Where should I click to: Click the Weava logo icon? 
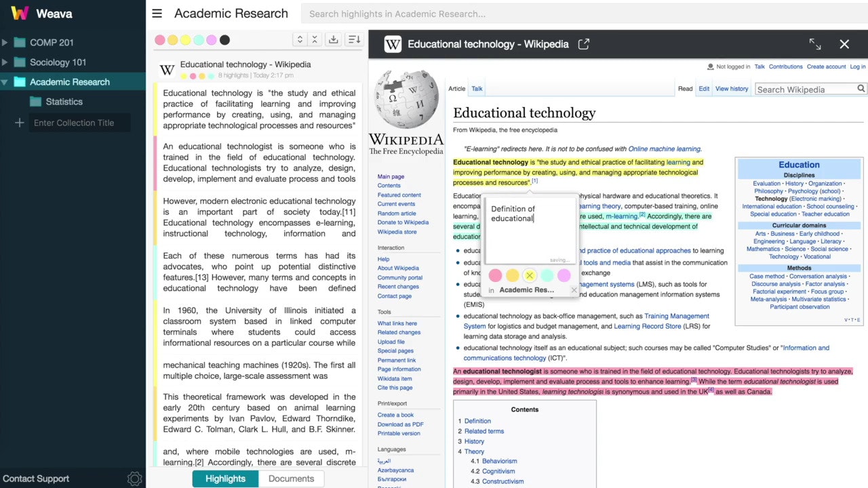(20, 13)
